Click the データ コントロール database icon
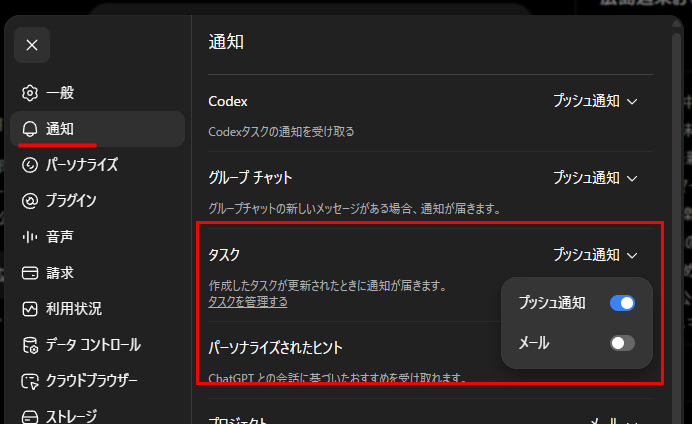 [x=30, y=345]
